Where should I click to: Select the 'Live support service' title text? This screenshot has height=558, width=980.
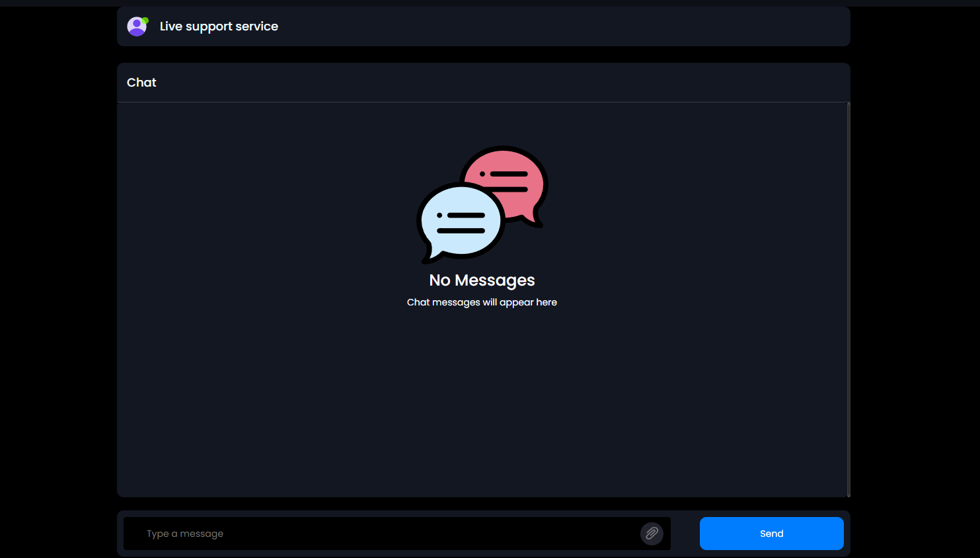point(219,26)
